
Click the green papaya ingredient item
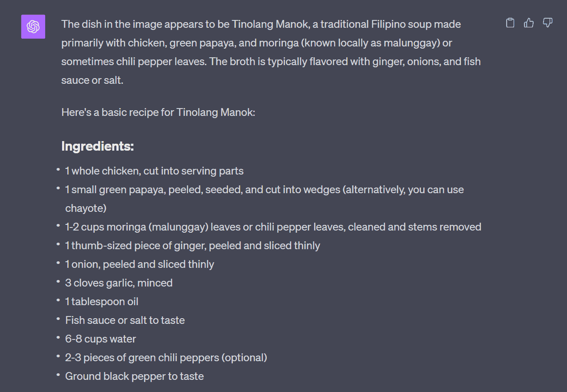(264, 190)
